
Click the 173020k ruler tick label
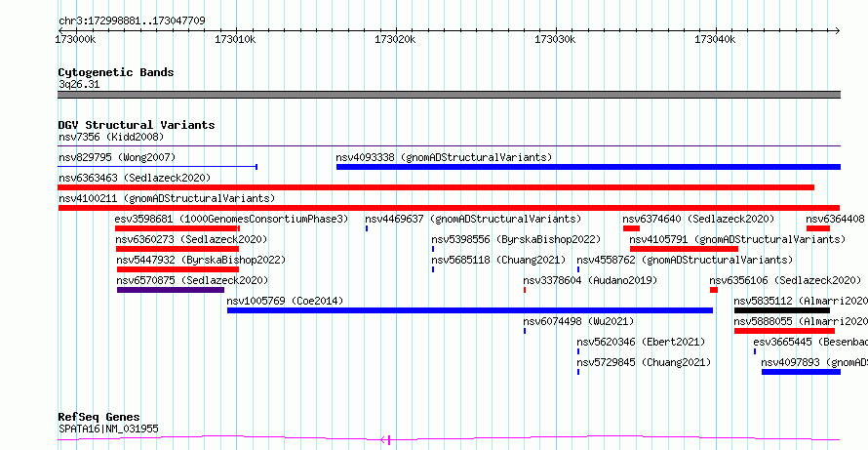click(x=395, y=39)
